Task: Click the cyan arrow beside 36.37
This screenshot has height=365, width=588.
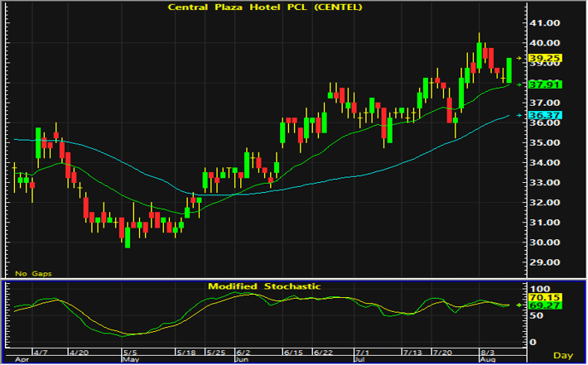Action: click(x=519, y=115)
